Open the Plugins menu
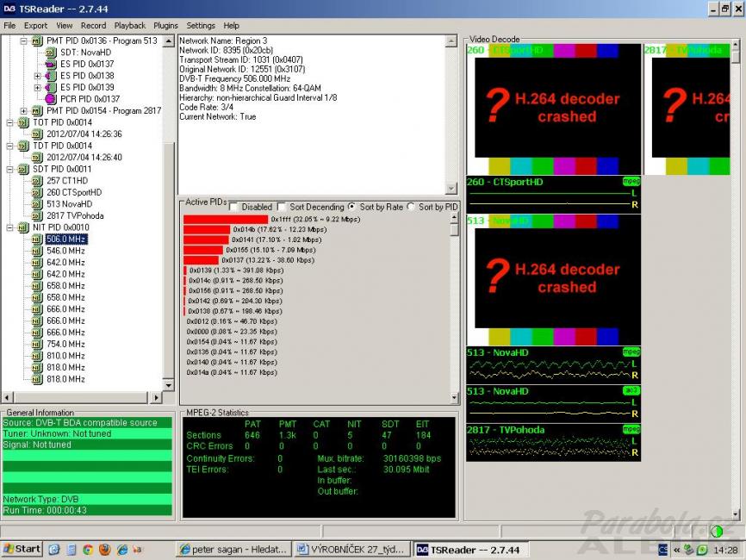 [x=165, y=26]
